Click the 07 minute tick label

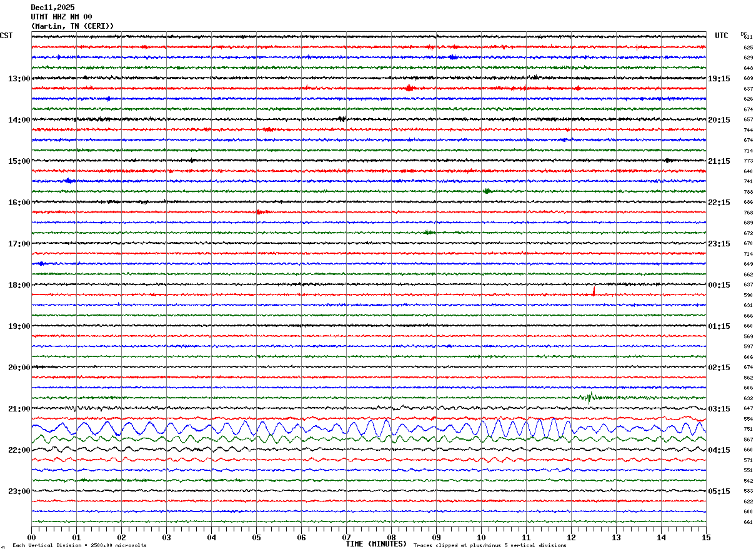pyautogui.click(x=346, y=537)
